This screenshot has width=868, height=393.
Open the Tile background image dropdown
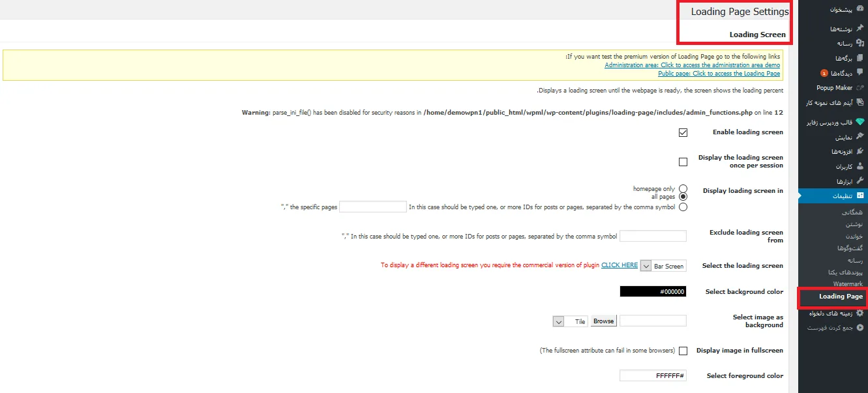570,321
